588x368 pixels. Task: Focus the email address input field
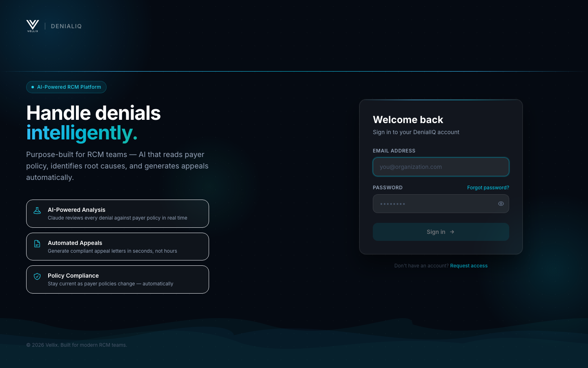(x=441, y=167)
